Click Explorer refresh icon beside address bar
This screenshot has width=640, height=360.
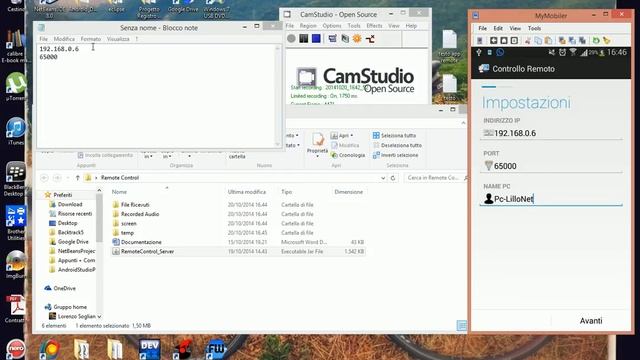click(393, 178)
